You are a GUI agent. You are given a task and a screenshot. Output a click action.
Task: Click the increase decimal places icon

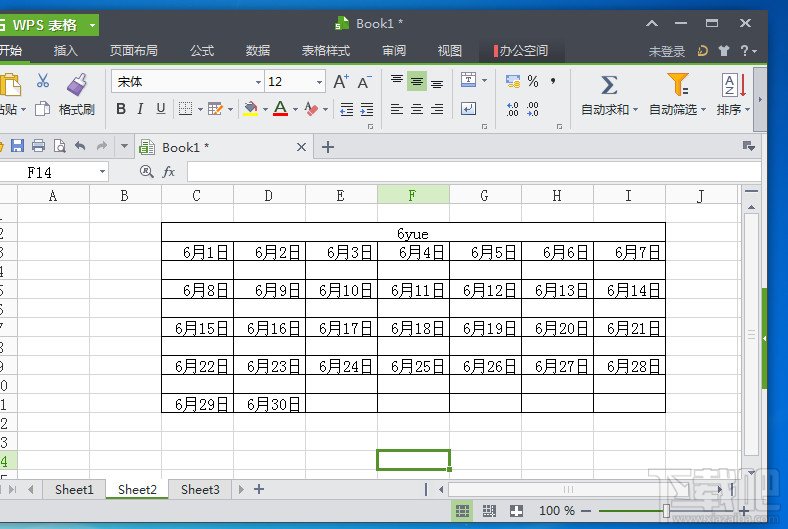512,109
